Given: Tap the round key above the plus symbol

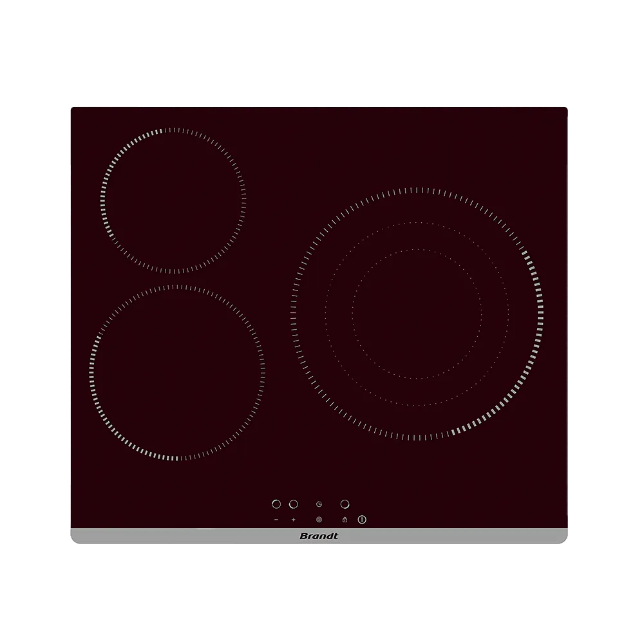Looking at the screenshot, I should click(x=293, y=504).
